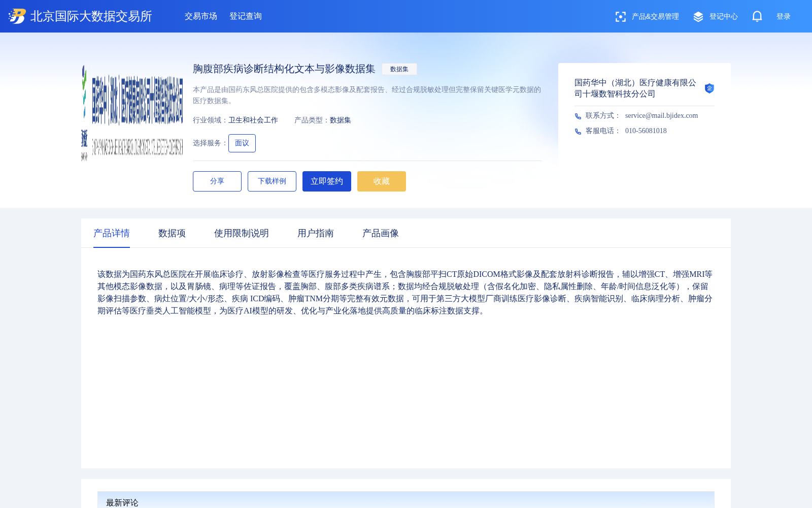Screen dimensions: 812x508
Task: Click the 分享 button
Action: pyautogui.click(x=217, y=181)
